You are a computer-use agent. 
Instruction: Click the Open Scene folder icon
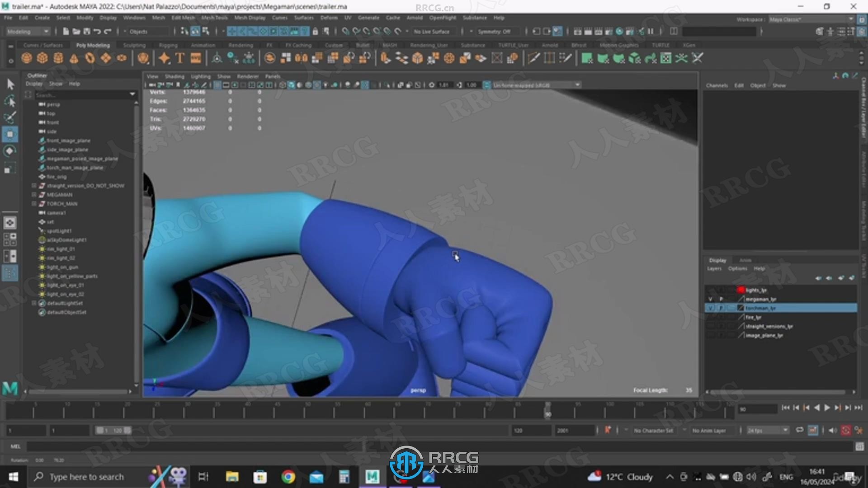coord(76,31)
